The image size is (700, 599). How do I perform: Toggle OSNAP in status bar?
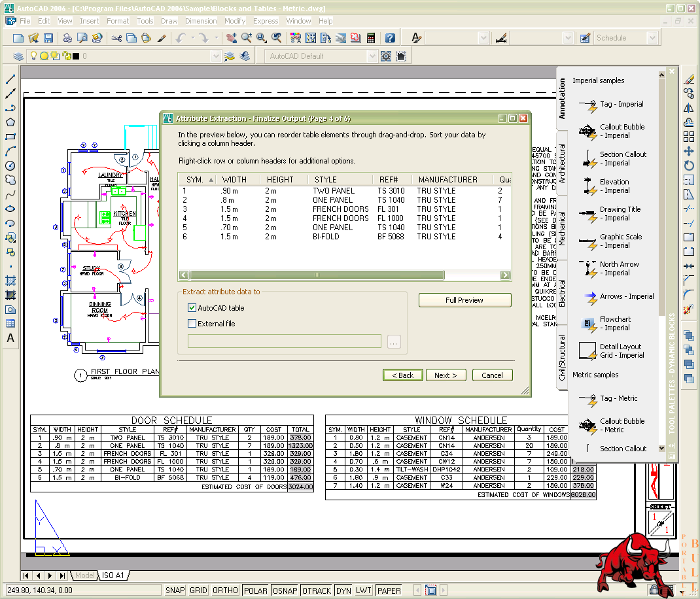point(285,590)
